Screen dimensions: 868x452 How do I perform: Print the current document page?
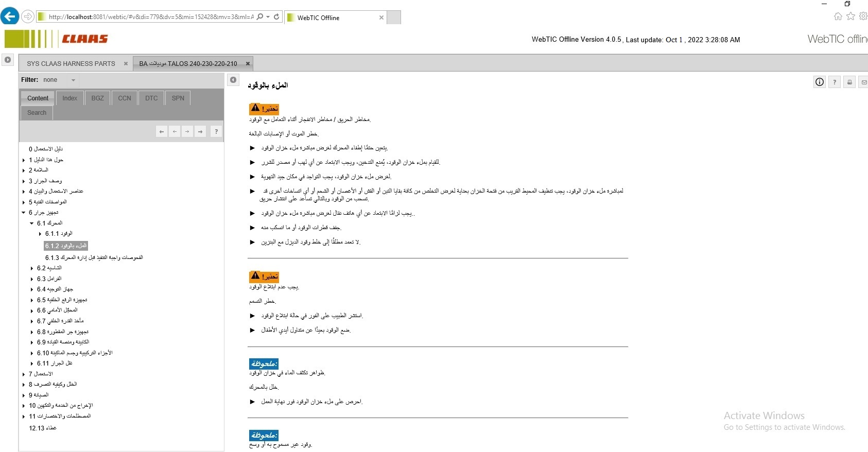[849, 82]
